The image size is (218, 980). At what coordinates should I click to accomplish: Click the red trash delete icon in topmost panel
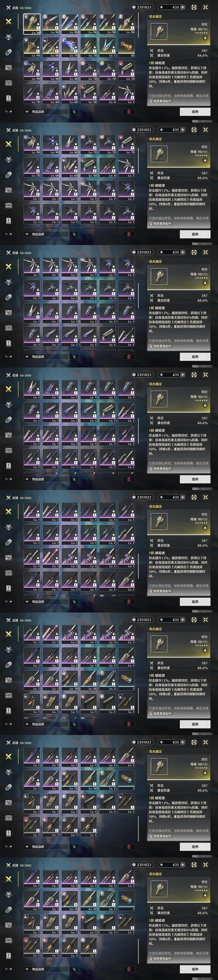128,112
